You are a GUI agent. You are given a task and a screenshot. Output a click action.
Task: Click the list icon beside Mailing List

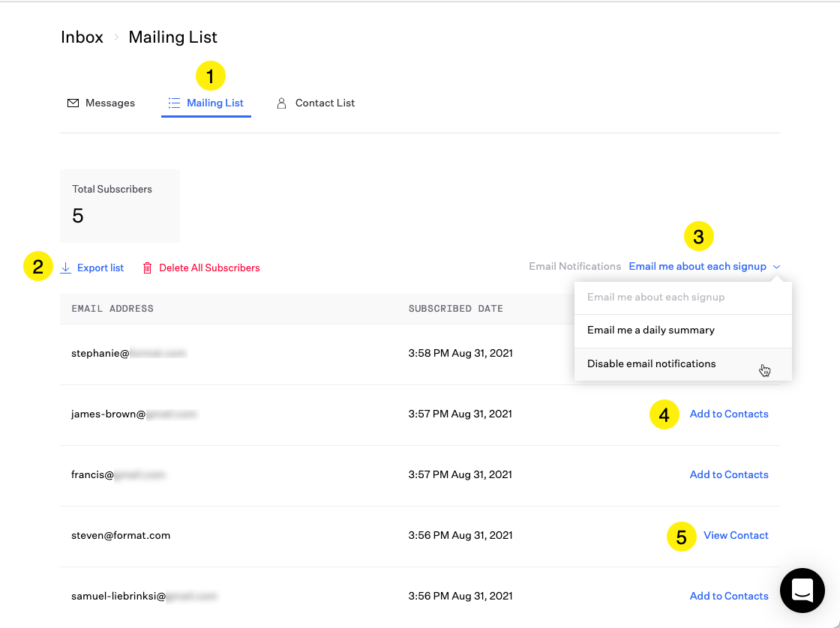click(174, 103)
